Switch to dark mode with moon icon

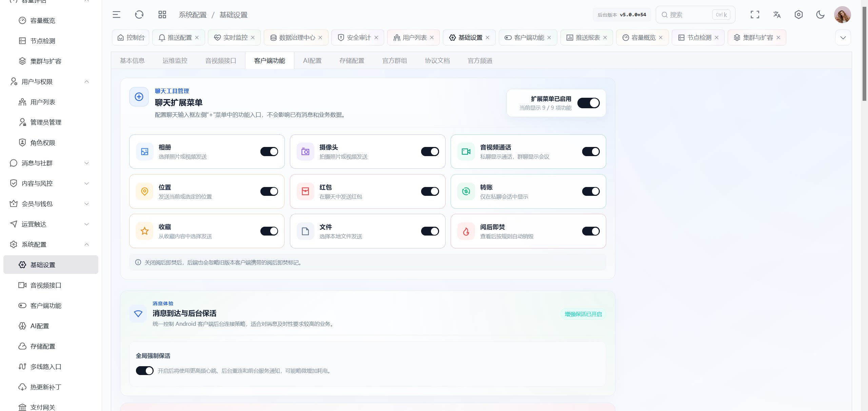coord(820,15)
